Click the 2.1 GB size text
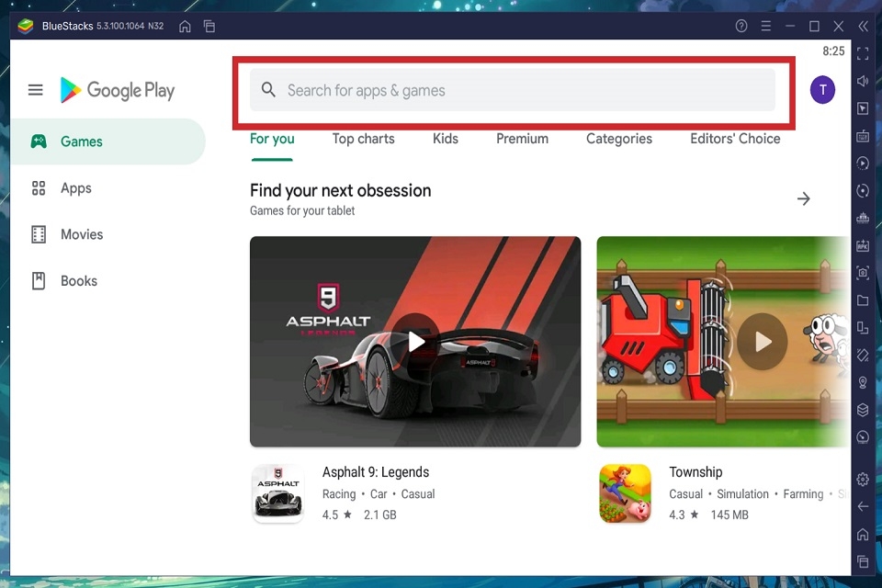Screen dimensions: 882x588 pos(380,514)
